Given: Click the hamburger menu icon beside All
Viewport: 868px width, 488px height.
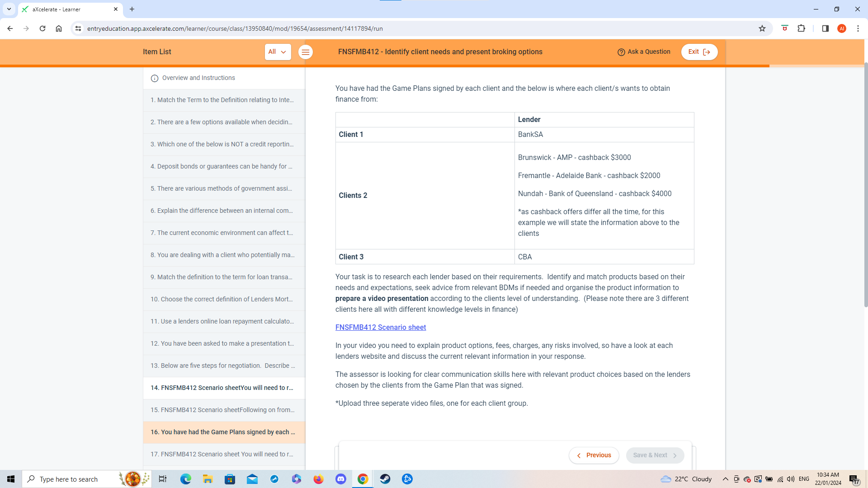Looking at the screenshot, I should click(306, 52).
